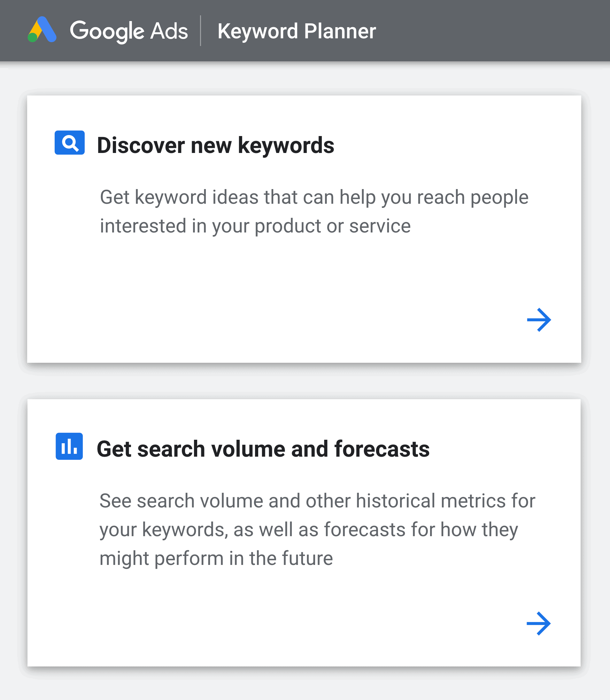Open search volume and forecasts via its arrow

click(538, 623)
